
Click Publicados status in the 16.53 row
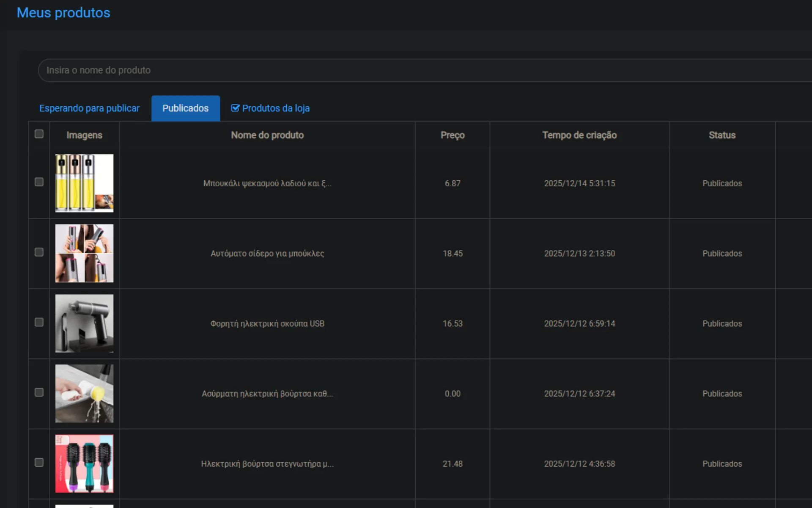(x=722, y=323)
